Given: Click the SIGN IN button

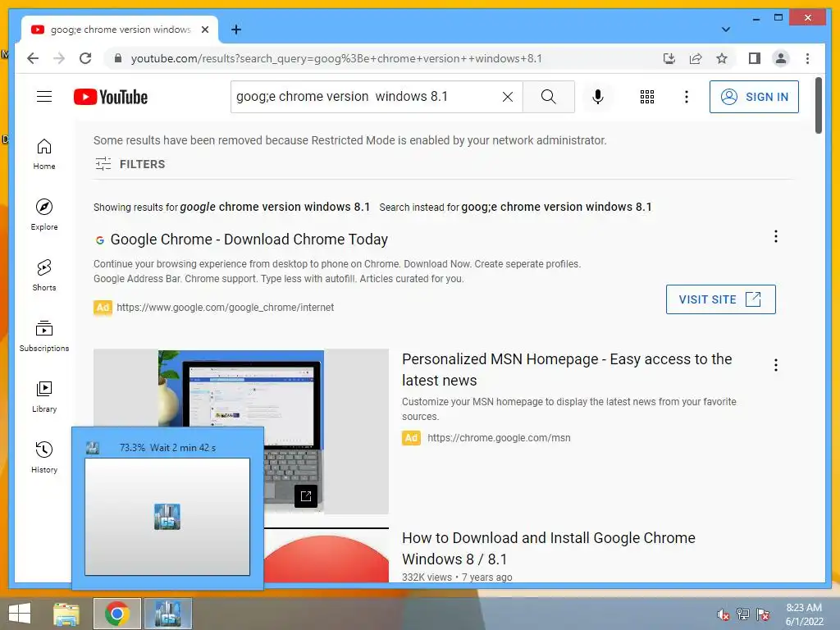Looking at the screenshot, I should tap(754, 97).
